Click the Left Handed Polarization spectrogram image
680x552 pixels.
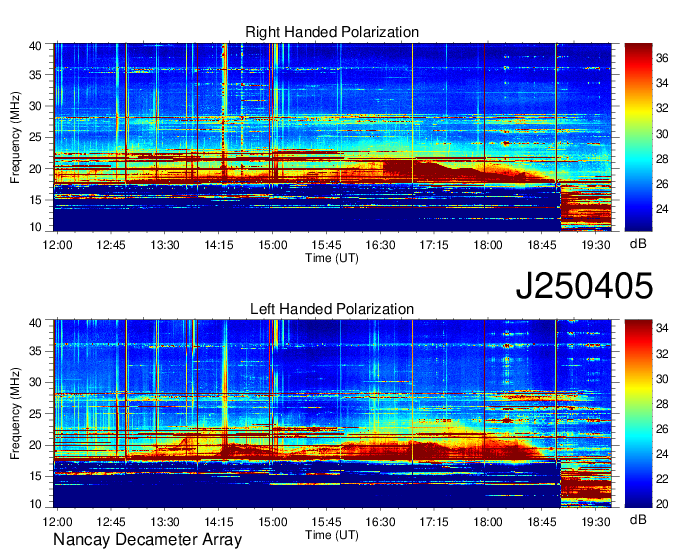tap(332, 414)
